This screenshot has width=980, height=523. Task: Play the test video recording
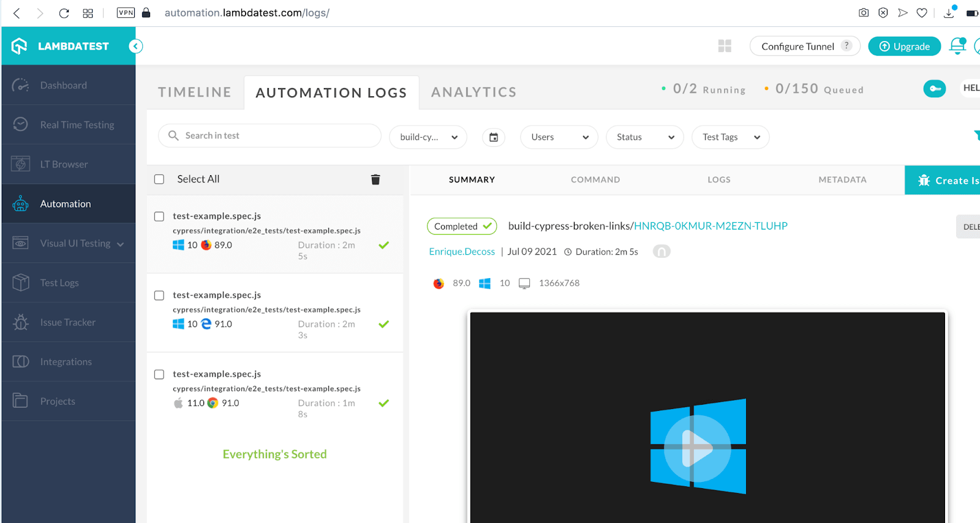tap(698, 448)
